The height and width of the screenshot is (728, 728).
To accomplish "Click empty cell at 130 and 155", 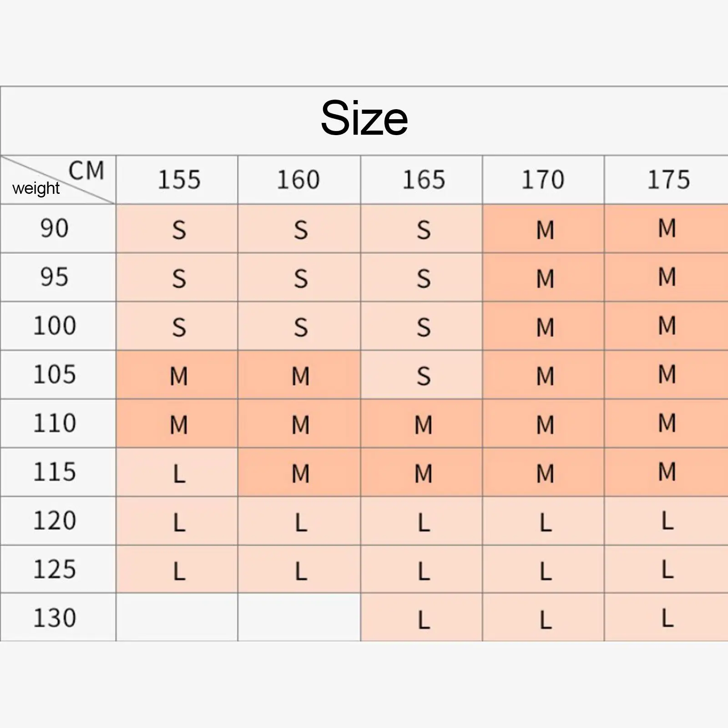I will (x=177, y=617).
